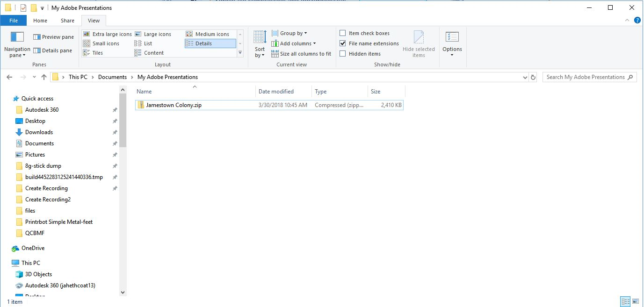Sort by Date modified column header
644x307 pixels.
(x=284, y=92)
